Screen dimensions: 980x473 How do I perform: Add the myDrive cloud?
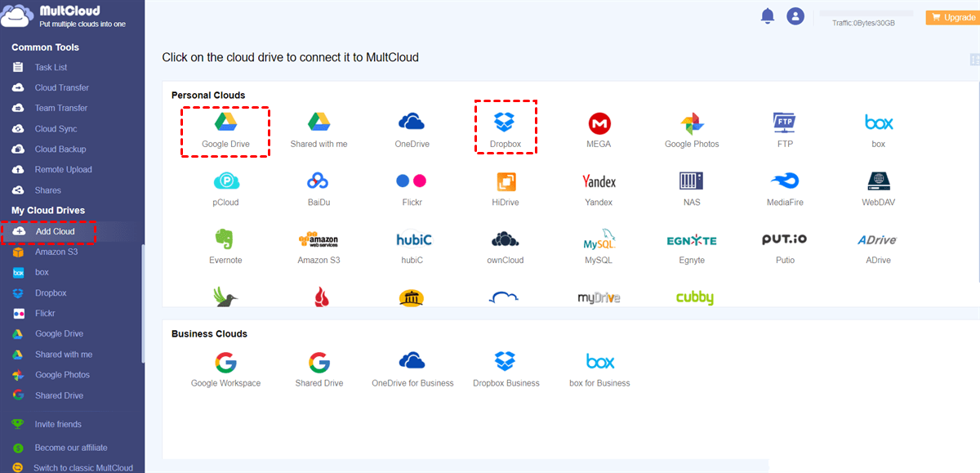[x=599, y=297]
